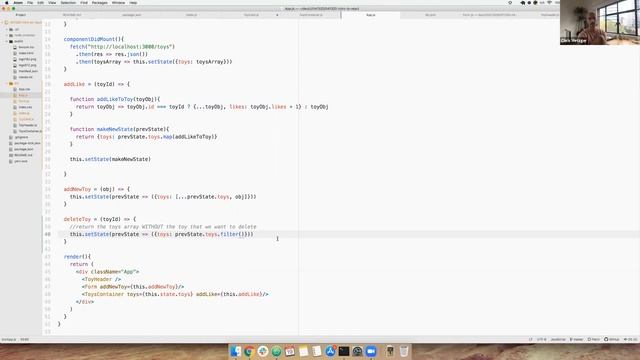This screenshot has height=360, width=640.
Task: Click the LF line ending indicator
Action: 531,339
